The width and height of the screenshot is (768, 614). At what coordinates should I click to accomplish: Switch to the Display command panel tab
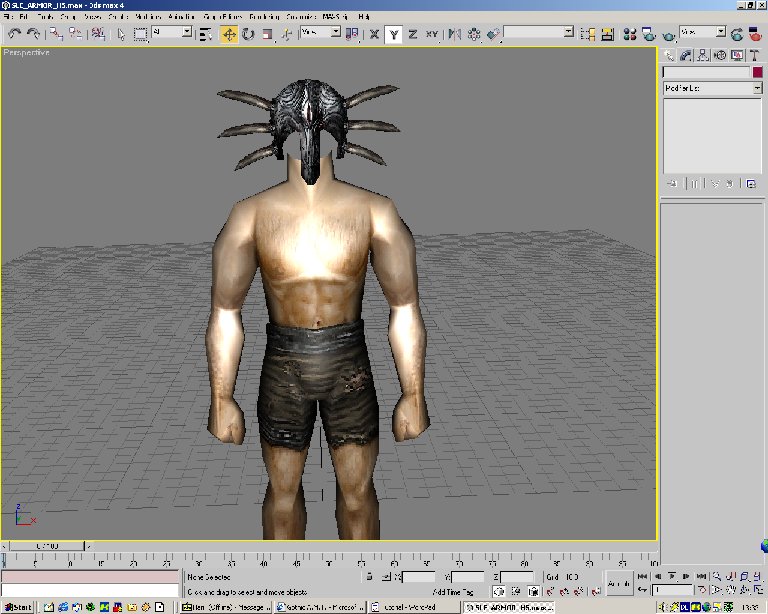(x=737, y=55)
